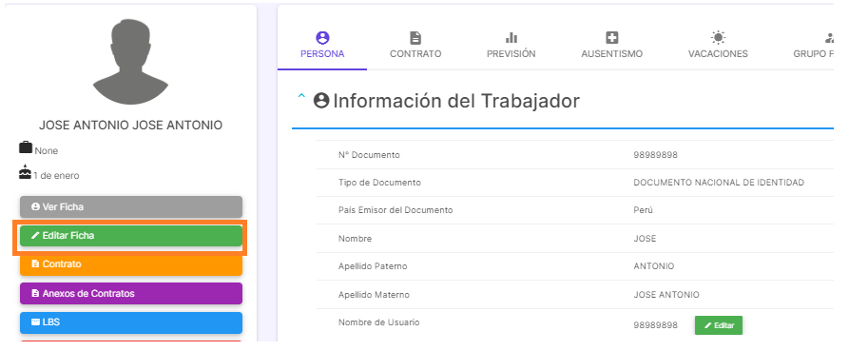Switch to the CONTRATO tab

pyautogui.click(x=415, y=45)
